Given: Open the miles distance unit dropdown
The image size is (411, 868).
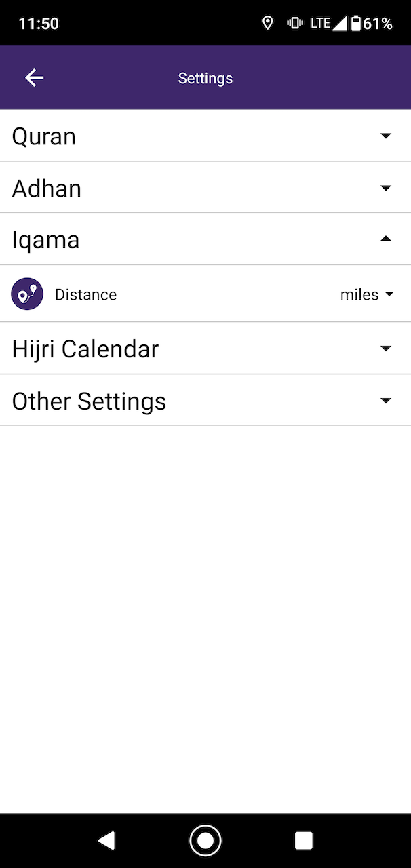Looking at the screenshot, I should 367,294.
